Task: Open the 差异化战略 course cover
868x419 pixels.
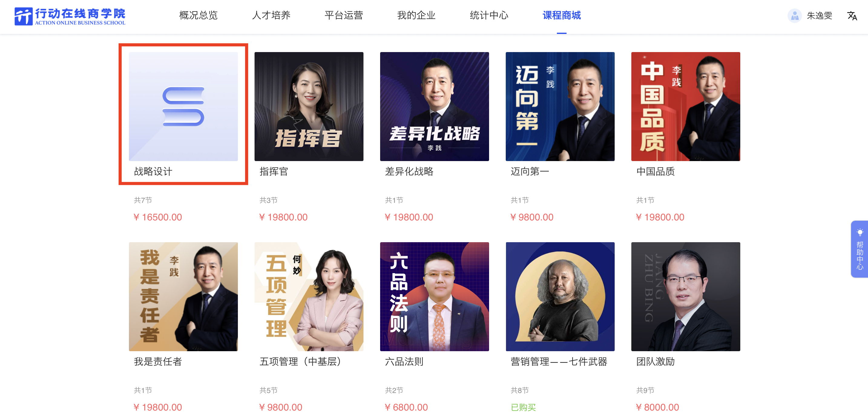Action: [435, 107]
